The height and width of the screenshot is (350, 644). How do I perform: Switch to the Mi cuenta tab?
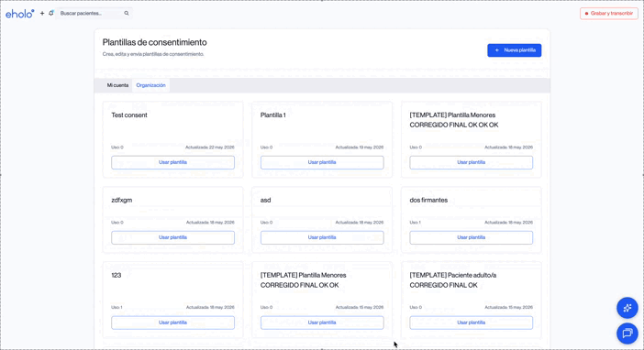117,85
